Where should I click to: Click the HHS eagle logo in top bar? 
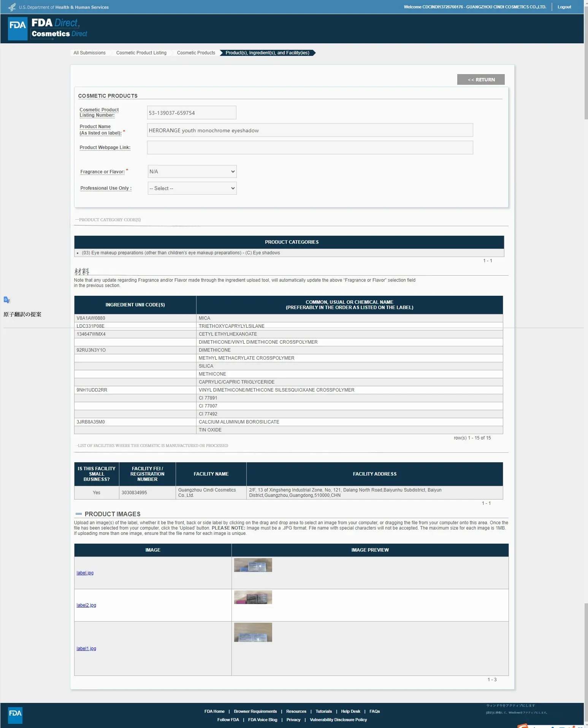tap(12, 7)
